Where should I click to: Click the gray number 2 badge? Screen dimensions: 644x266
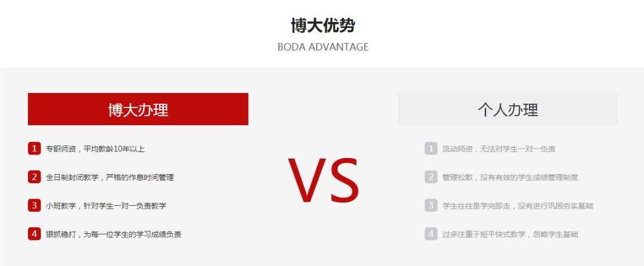[x=431, y=177]
